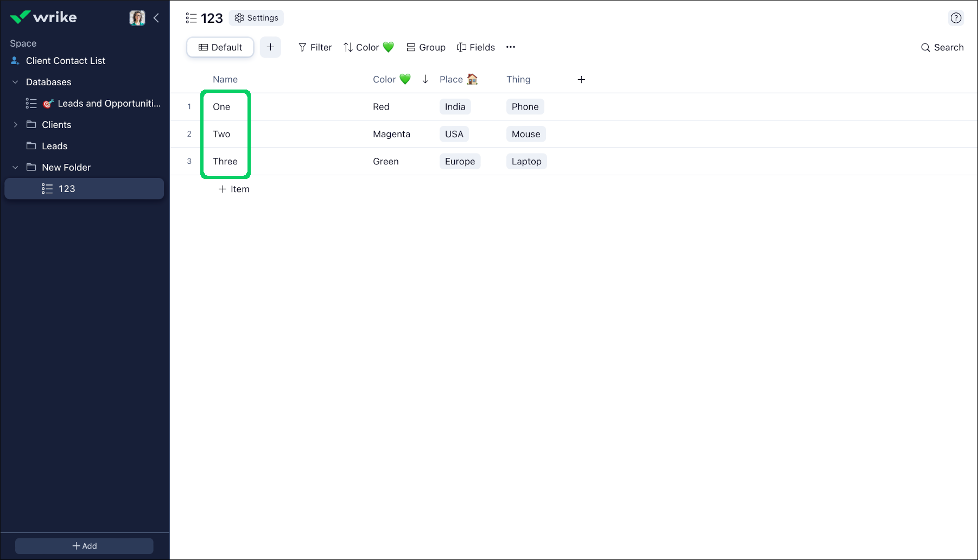Viewport: 978px width, 560px height.
Task: Expand the Clients folder
Action: 15,125
